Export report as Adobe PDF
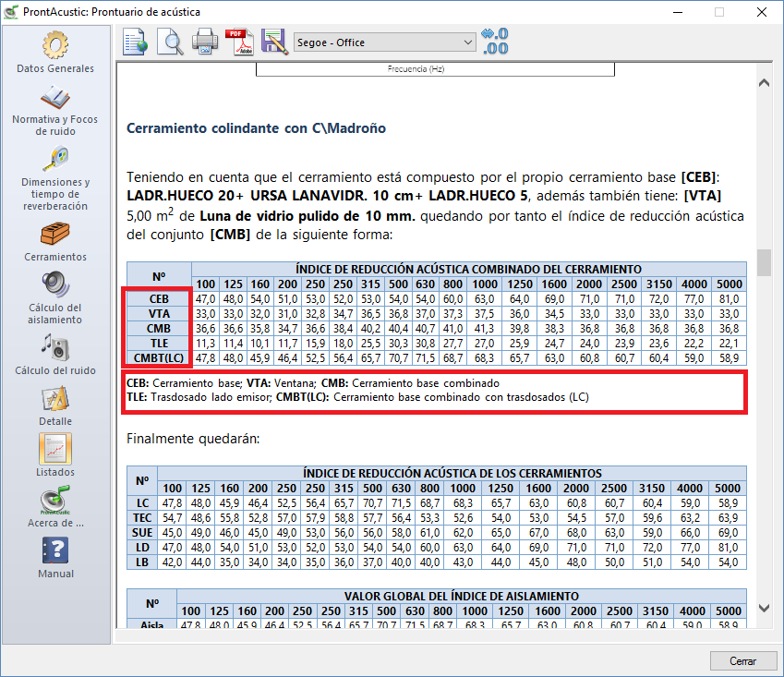The width and height of the screenshot is (784, 677). (239, 42)
